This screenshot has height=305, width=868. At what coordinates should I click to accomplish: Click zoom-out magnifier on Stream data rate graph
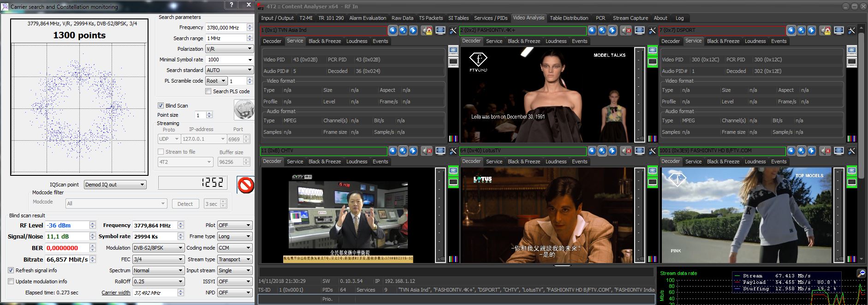click(861, 273)
